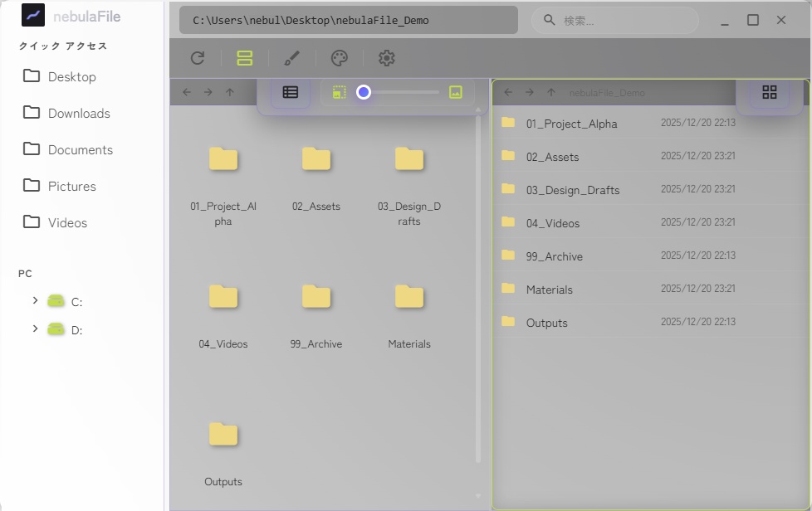Screen dimensions: 812x511
Task: Click the search field
Action: pos(615,20)
